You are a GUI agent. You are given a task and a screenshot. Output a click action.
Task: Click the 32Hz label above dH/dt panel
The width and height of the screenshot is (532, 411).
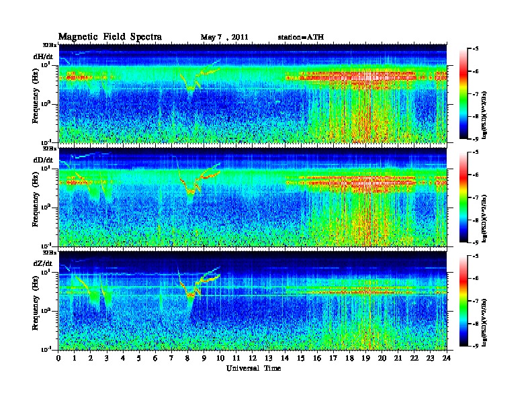[x=49, y=45]
